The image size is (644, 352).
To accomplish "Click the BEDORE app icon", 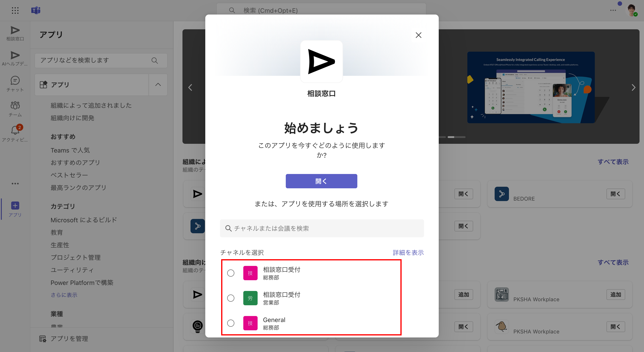I will coord(502,194).
